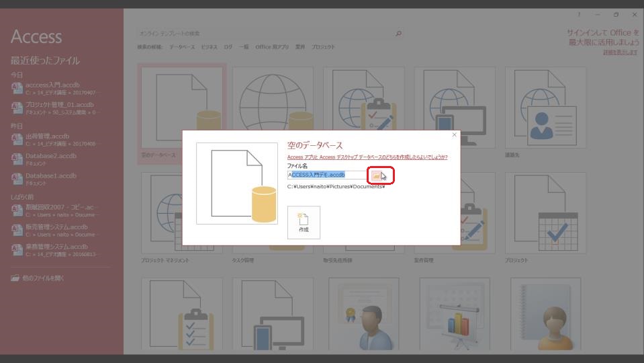
Task: Click the folder icon beside 他のファイルを開く
Action: point(15,278)
